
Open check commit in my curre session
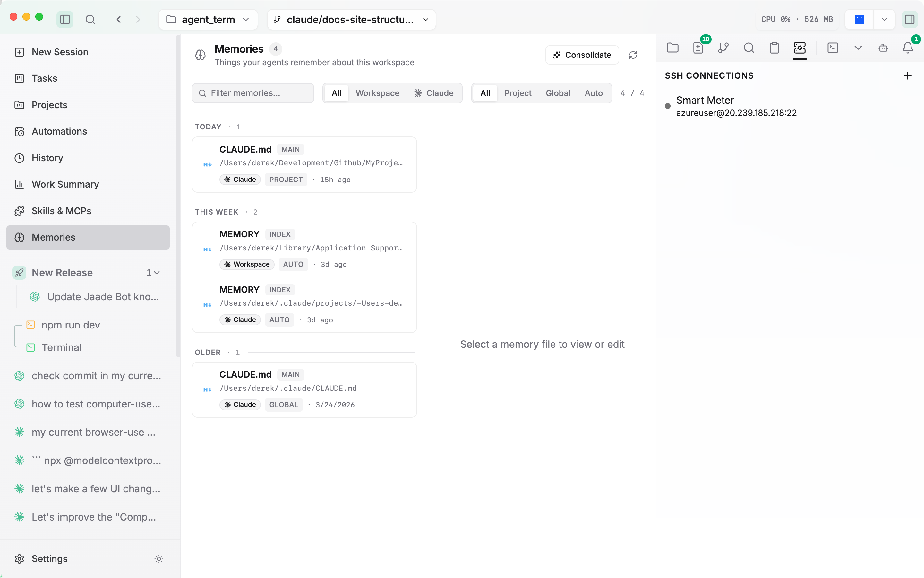(88, 376)
